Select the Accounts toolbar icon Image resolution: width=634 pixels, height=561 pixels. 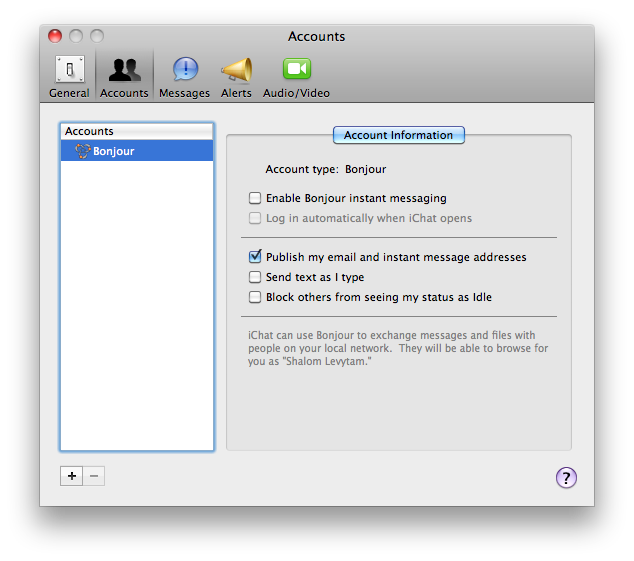point(124,76)
